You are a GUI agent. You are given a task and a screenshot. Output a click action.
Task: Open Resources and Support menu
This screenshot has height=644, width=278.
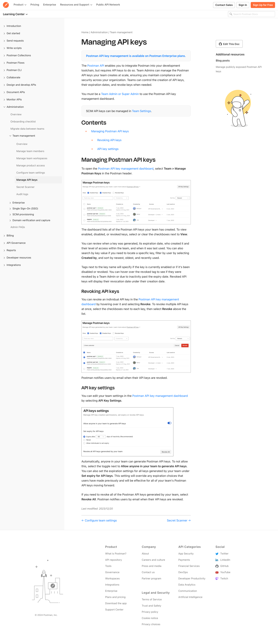click(x=76, y=5)
